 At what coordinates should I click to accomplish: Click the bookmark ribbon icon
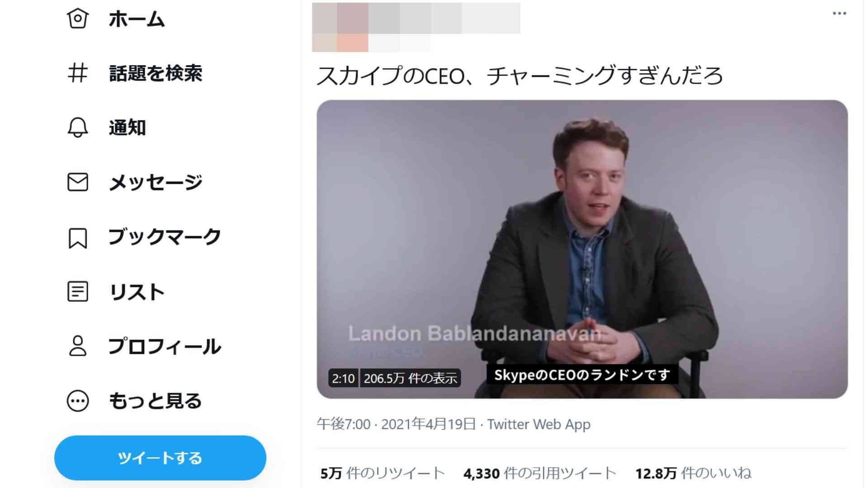[78, 238]
